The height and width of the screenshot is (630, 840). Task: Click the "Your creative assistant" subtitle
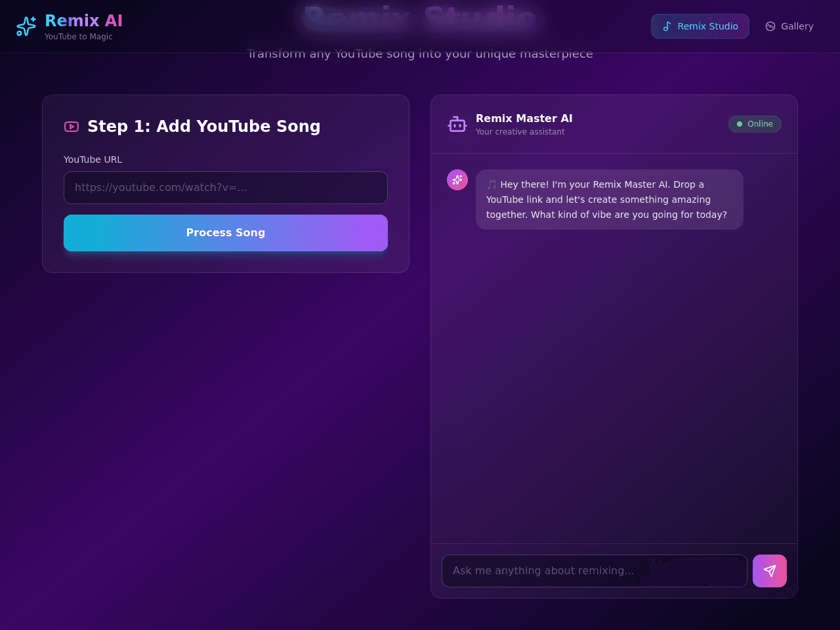(520, 132)
